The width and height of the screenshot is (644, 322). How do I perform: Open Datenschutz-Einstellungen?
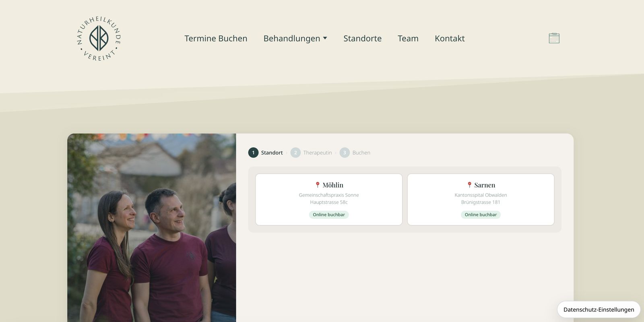(599, 310)
